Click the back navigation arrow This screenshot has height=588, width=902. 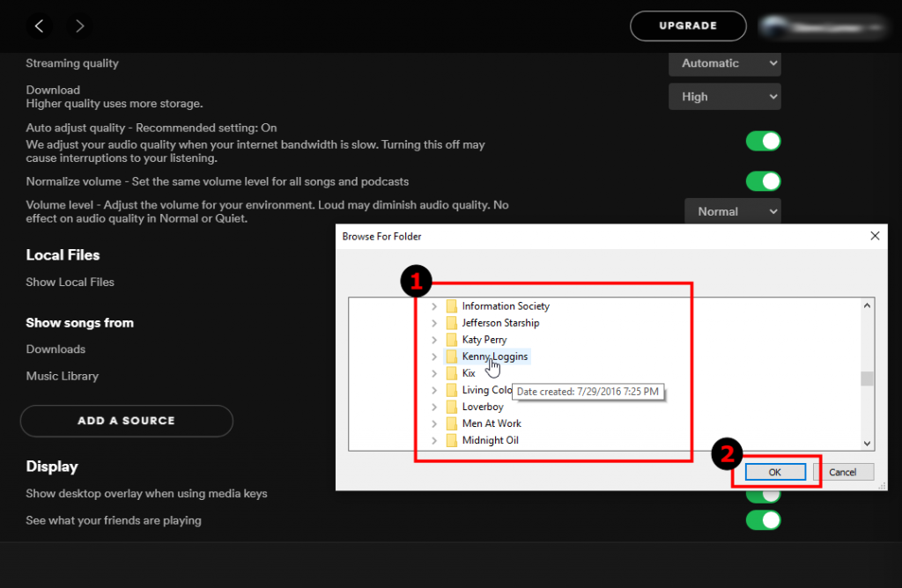coord(39,26)
